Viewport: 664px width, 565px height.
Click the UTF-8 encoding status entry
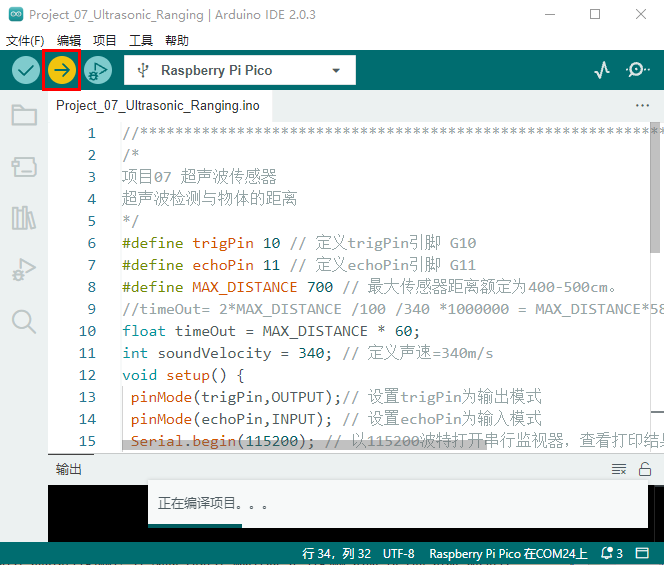pyautogui.click(x=398, y=554)
